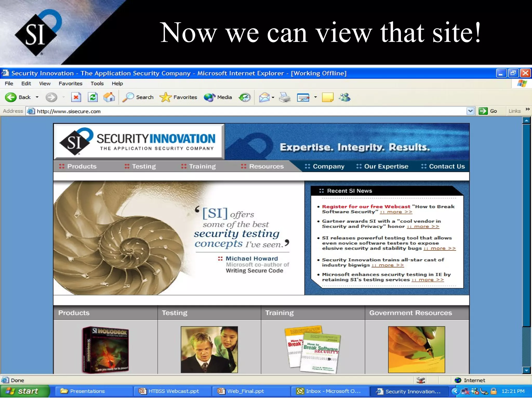Open the Contact Us navigation link

coord(443,166)
